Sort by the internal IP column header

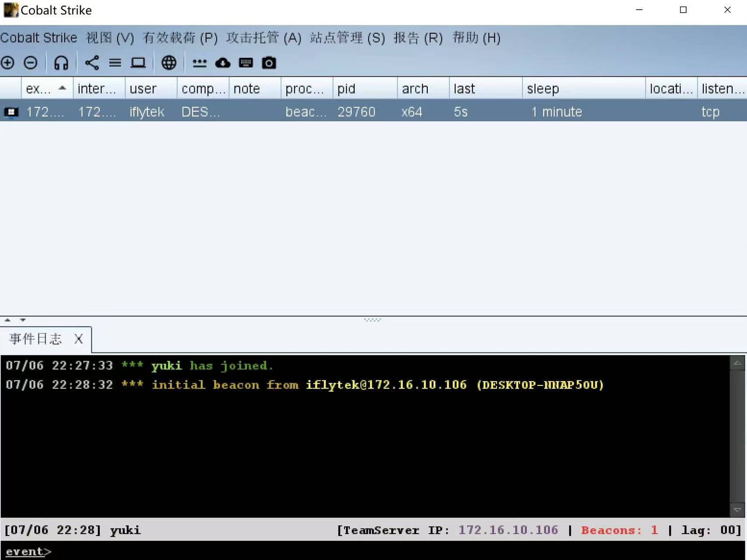(x=99, y=89)
